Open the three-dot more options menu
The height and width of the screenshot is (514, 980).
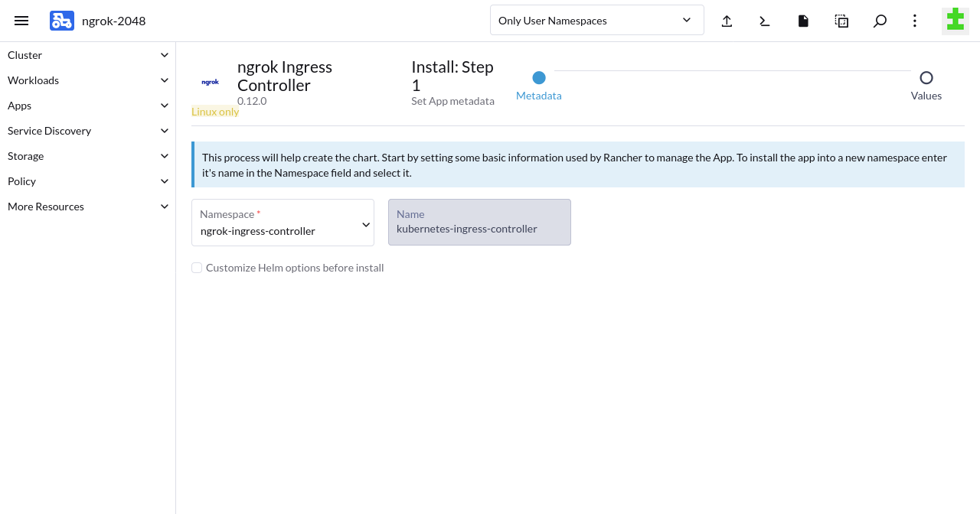click(x=914, y=21)
